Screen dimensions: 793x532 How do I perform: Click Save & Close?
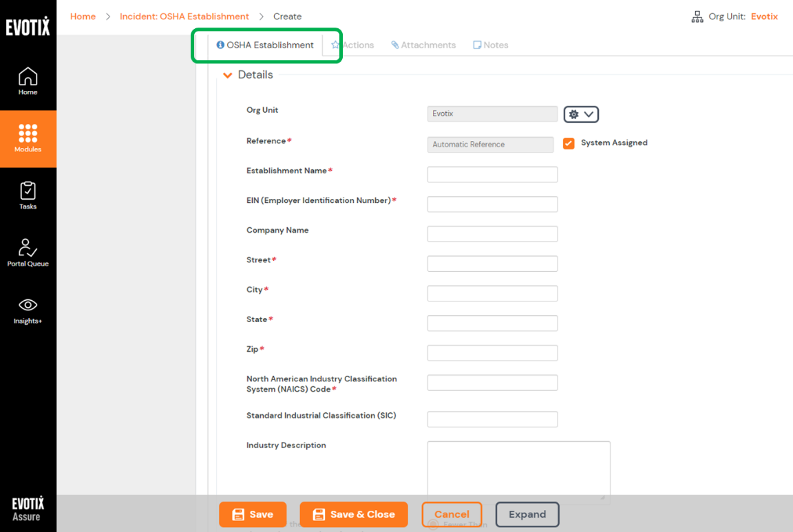(353, 514)
